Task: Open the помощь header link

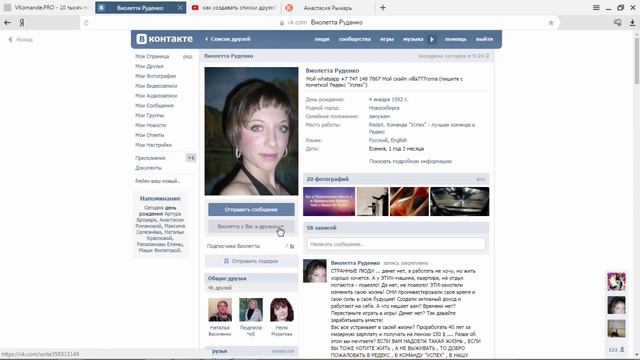Action: [x=456, y=39]
